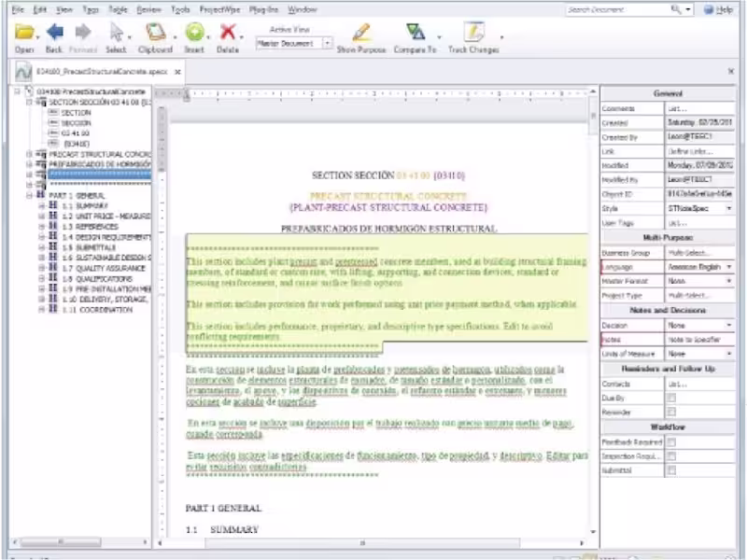Click the Contacts List... field
Image resolution: width=747 pixels, height=560 pixels.
[699, 384]
